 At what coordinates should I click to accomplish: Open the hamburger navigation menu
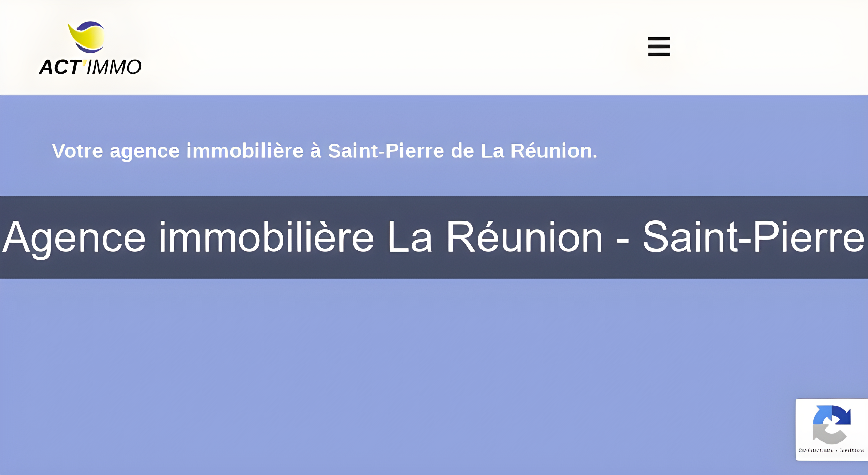tap(659, 46)
